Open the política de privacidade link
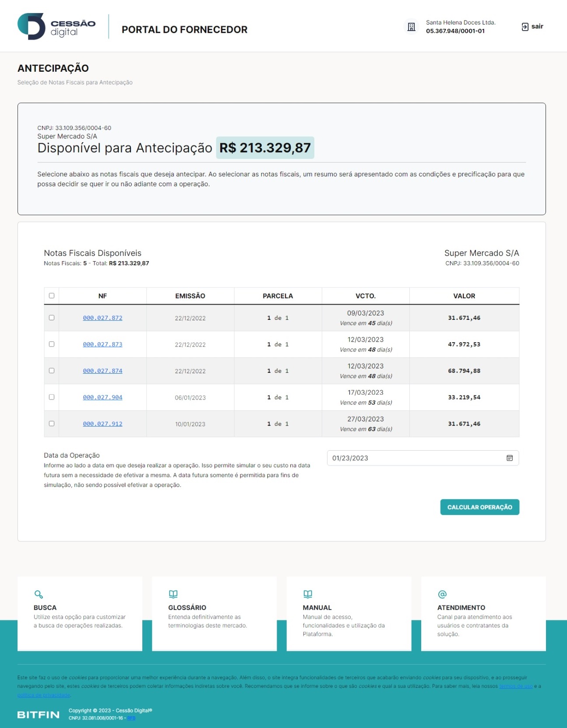This screenshot has width=567, height=728. [x=44, y=695]
